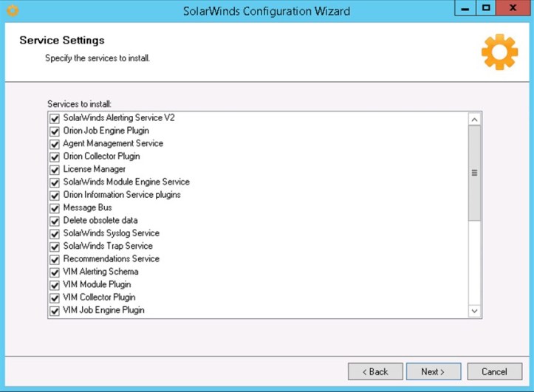Toggle the Message Bus checkbox
This screenshot has height=392, width=534.
tap(54, 208)
